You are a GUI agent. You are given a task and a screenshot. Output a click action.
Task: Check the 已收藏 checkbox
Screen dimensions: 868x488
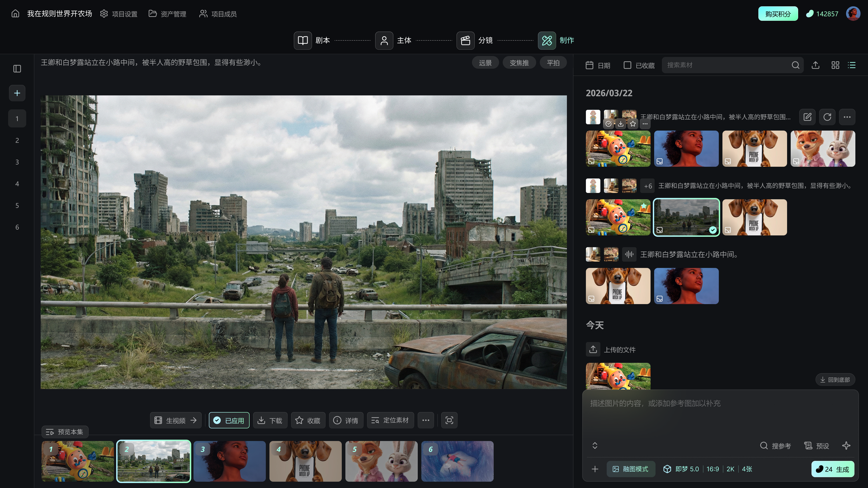point(627,65)
